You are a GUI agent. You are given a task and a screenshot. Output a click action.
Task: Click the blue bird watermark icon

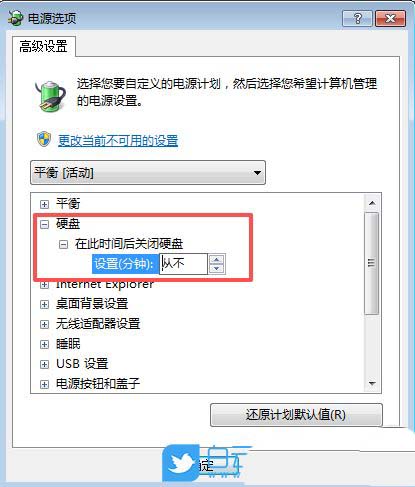tap(181, 463)
